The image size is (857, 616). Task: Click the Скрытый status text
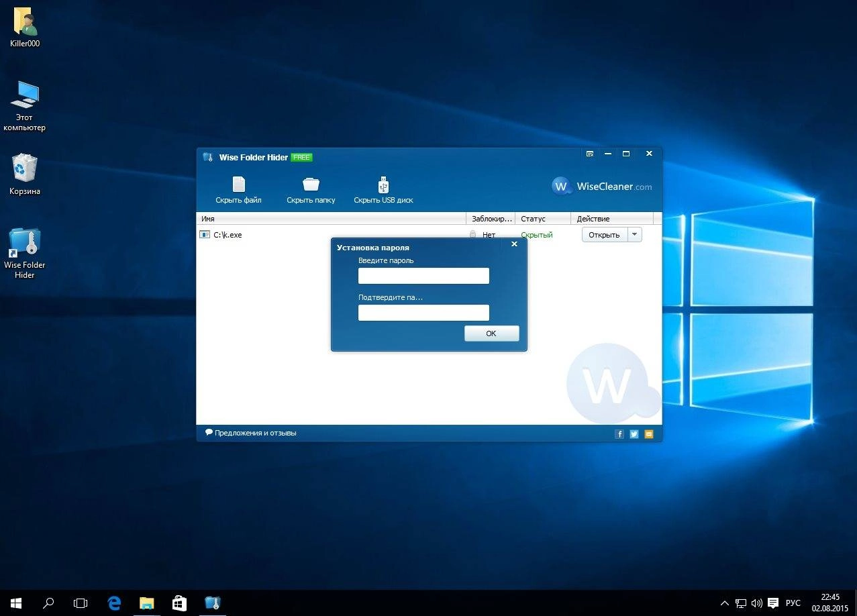tap(537, 235)
